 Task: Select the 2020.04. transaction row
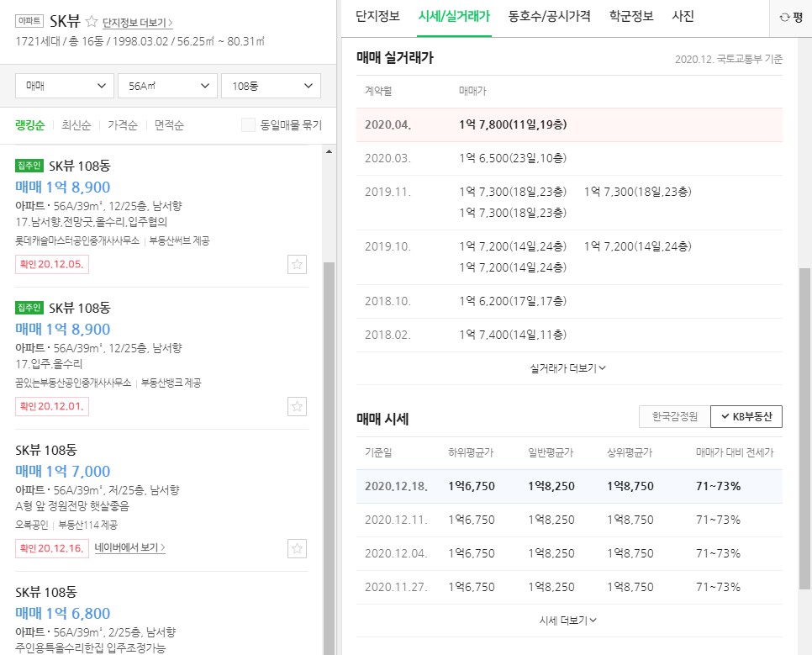pos(569,125)
